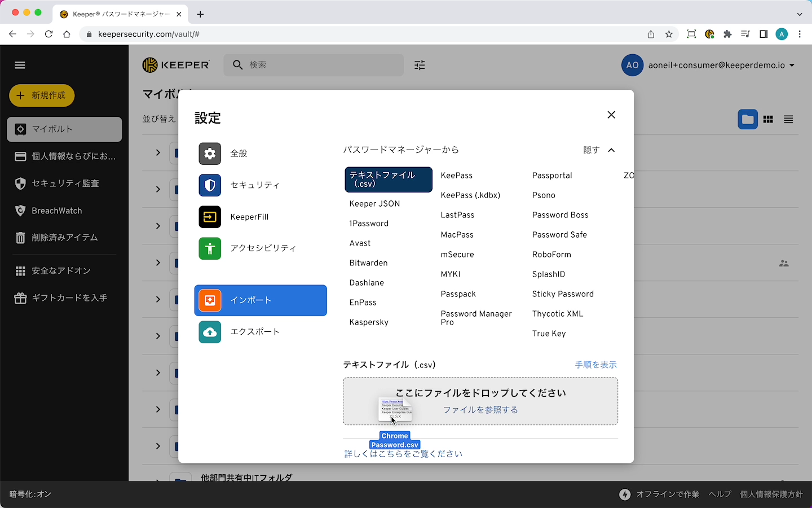Open KeeperFill settings section
Viewport: 812px width, 508px height.
click(249, 217)
